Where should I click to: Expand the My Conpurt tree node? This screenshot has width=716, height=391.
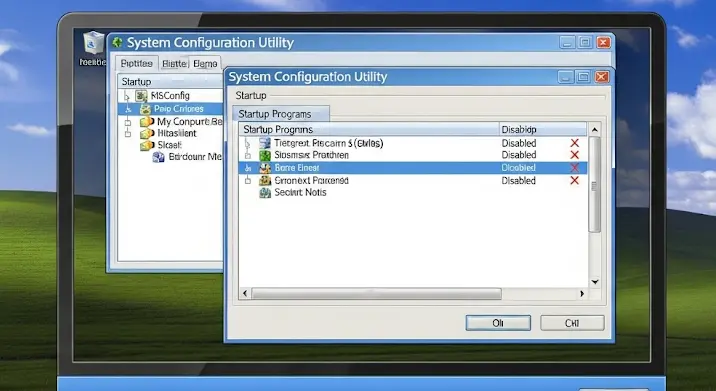coord(128,122)
